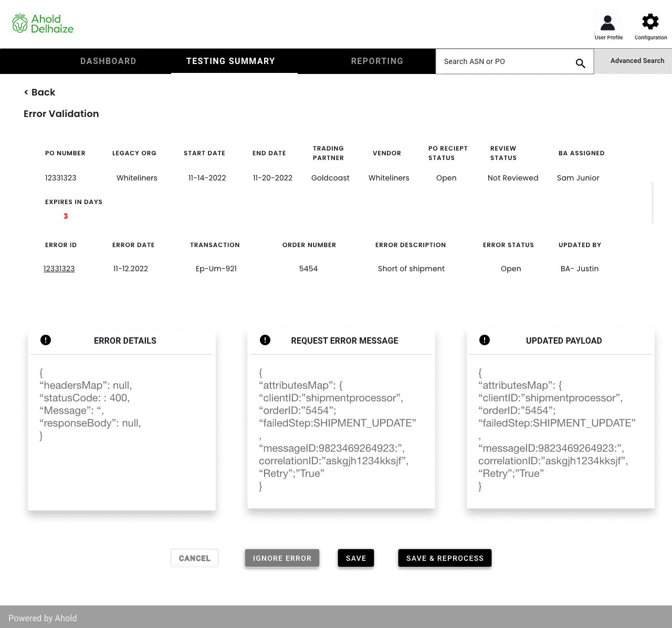Click the Request Error Message alert icon

click(x=265, y=340)
